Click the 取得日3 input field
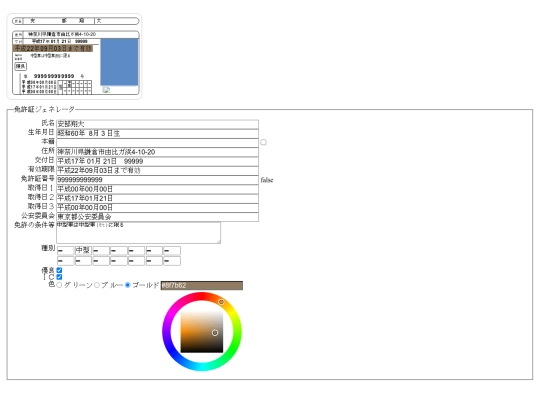The height and width of the screenshot is (405, 540). (x=157, y=208)
